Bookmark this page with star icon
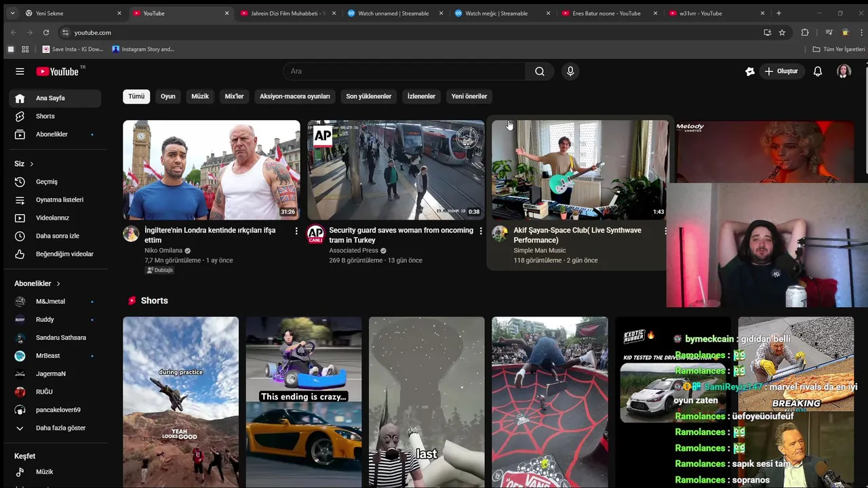 [782, 33]
